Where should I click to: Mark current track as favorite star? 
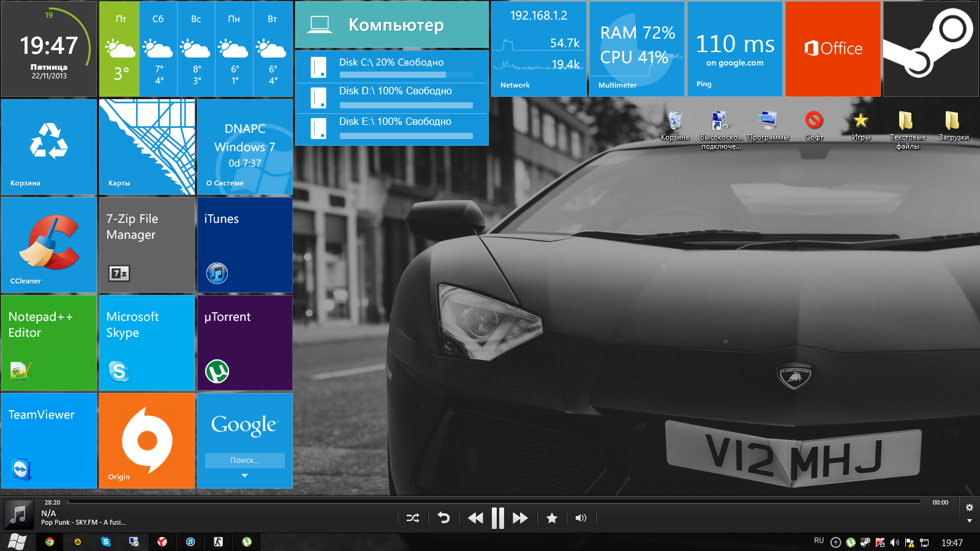pos(552,518)
